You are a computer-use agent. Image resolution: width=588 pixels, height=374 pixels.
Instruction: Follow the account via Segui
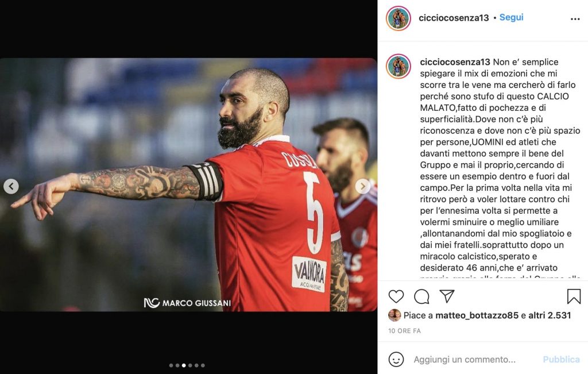click(x=511, y=17)
